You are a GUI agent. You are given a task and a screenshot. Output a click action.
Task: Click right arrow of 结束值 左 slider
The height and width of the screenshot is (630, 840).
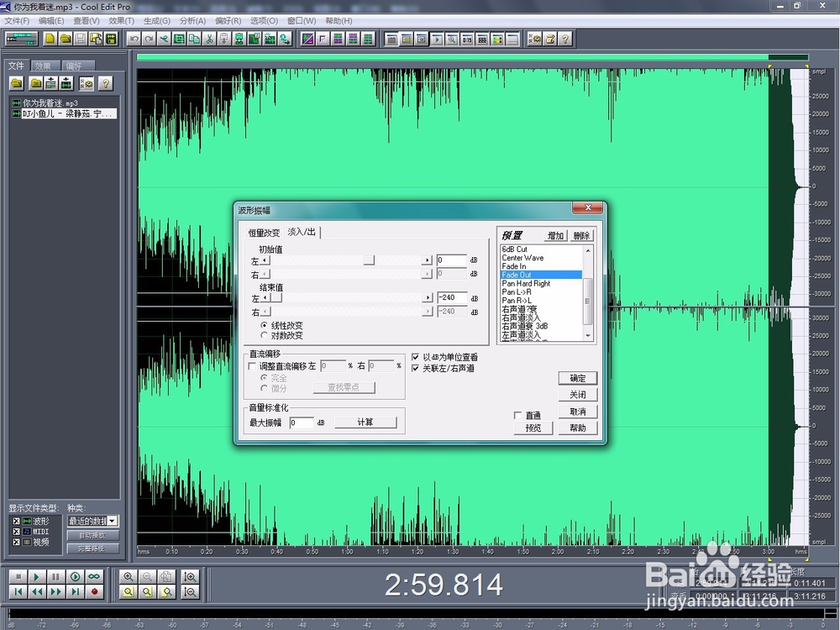pos(428,298)
